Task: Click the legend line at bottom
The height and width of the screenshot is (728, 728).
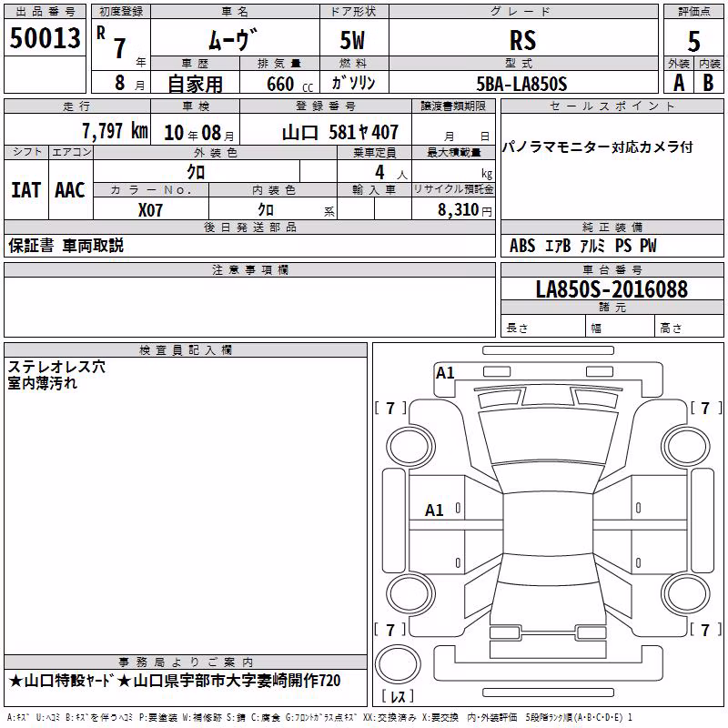Action: 320,718
